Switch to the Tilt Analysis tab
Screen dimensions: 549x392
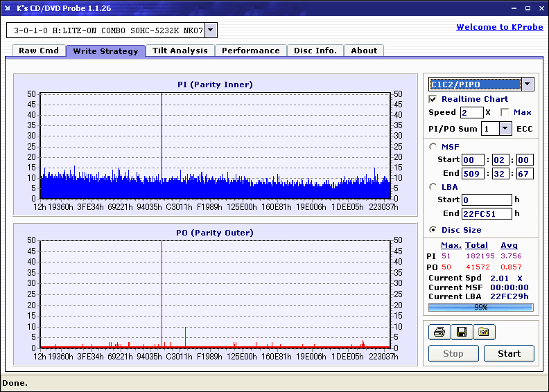(x=180, y=51)
